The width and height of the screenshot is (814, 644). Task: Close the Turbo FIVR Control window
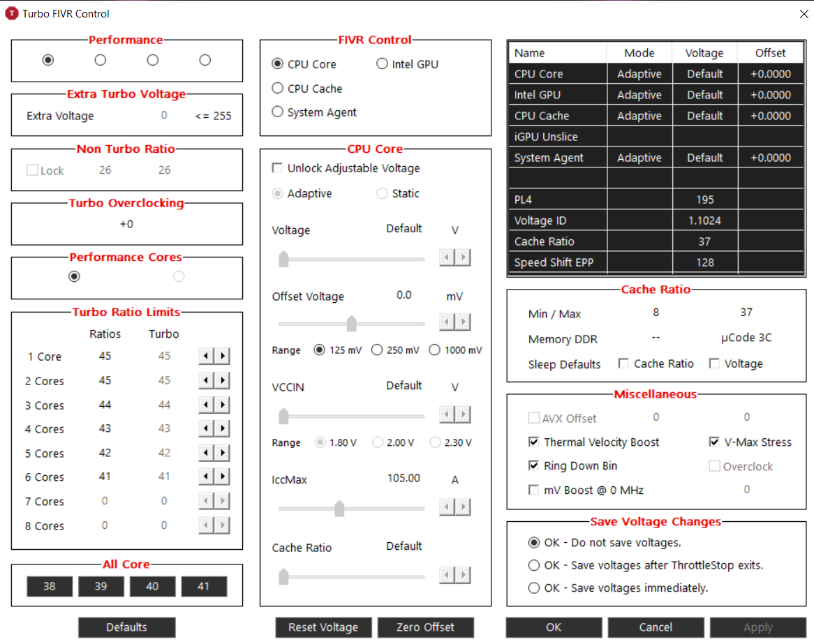(x=804, y=14)
